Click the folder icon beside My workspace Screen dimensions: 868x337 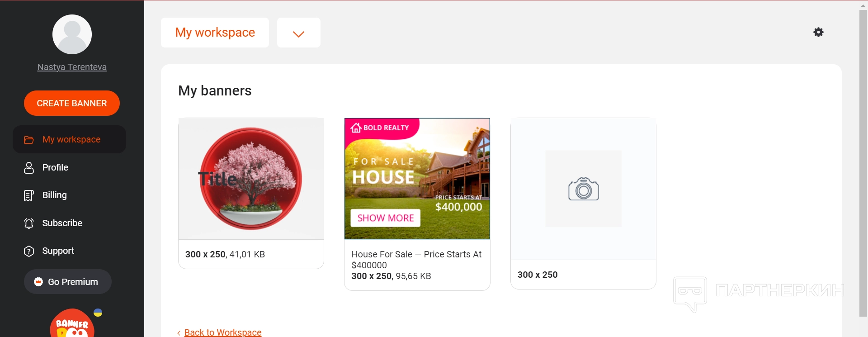[x=29, y=140]
